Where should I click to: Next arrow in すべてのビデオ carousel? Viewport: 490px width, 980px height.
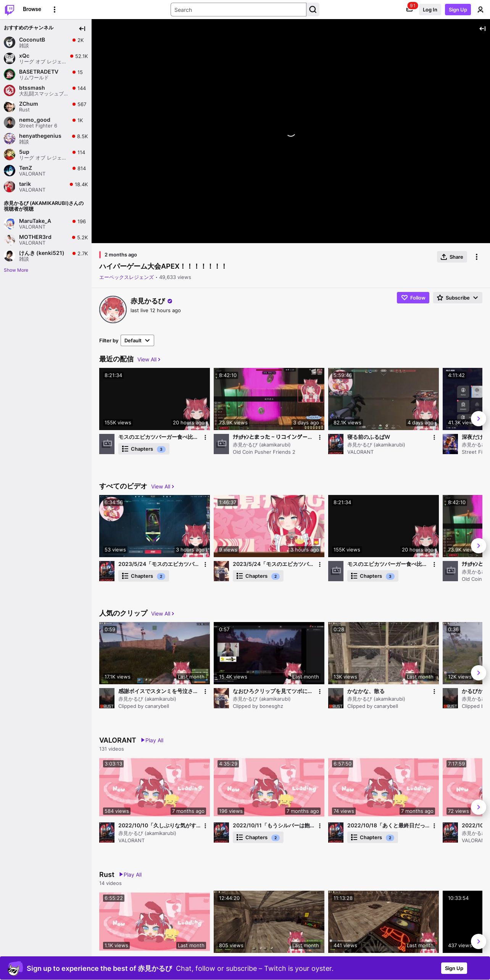[479, 546]
